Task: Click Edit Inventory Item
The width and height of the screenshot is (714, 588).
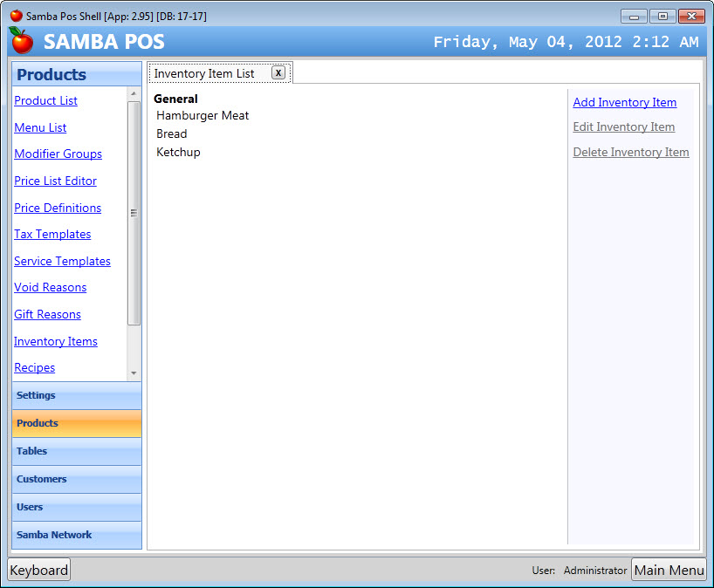Action: pos(624,127)
